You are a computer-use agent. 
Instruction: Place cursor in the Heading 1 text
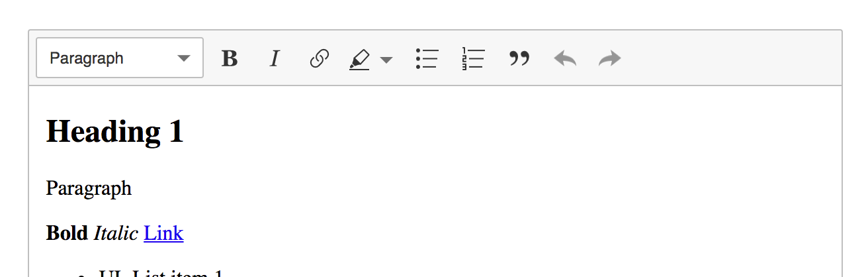click(115, 131)
